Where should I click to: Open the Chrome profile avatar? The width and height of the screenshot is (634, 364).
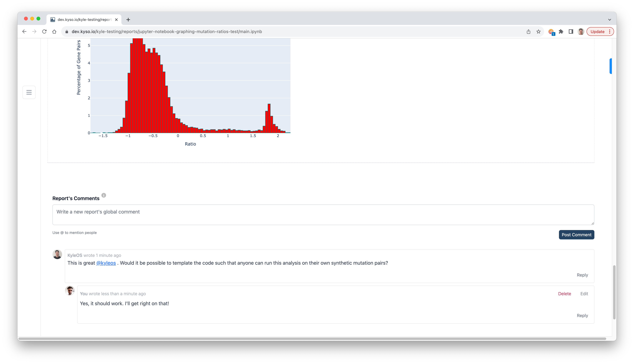click(581, 32)
